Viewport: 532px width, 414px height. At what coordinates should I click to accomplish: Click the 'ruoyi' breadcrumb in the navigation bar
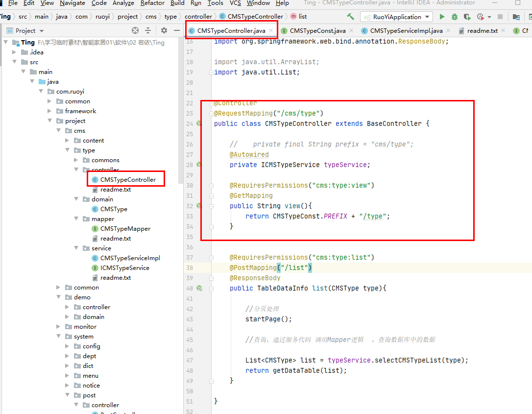(102, 17)
